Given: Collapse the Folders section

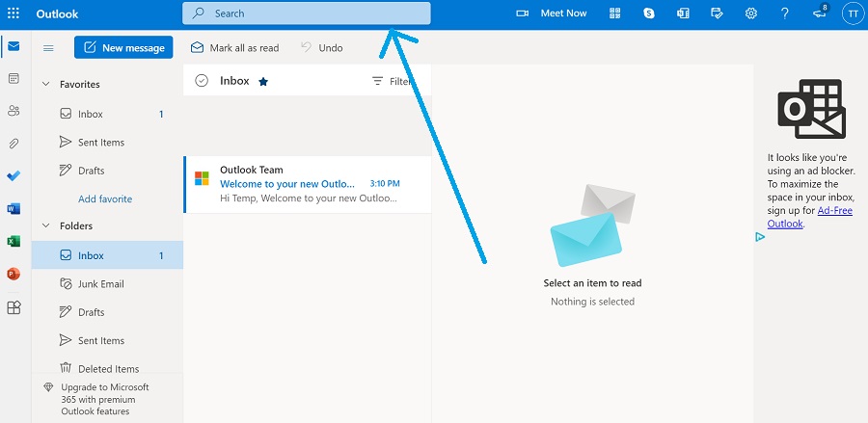Looking at the screenshot, I should pos(46,225).
